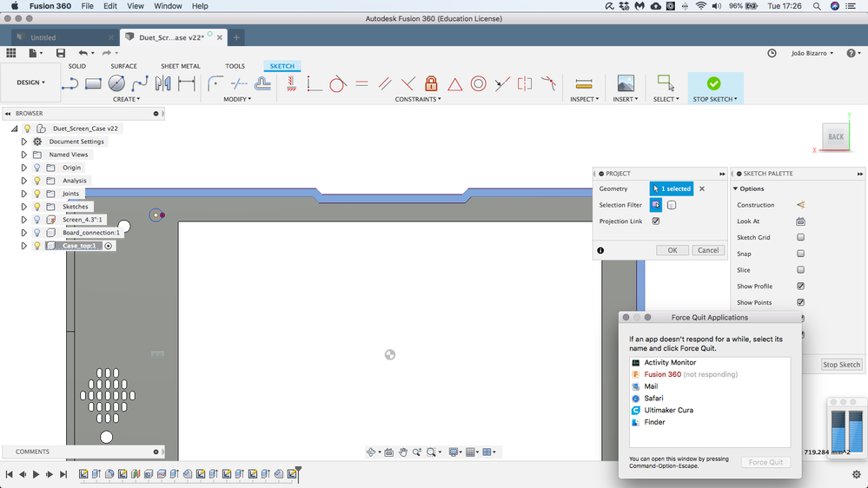Toggle the Show Points checkbox

point(800,303)
